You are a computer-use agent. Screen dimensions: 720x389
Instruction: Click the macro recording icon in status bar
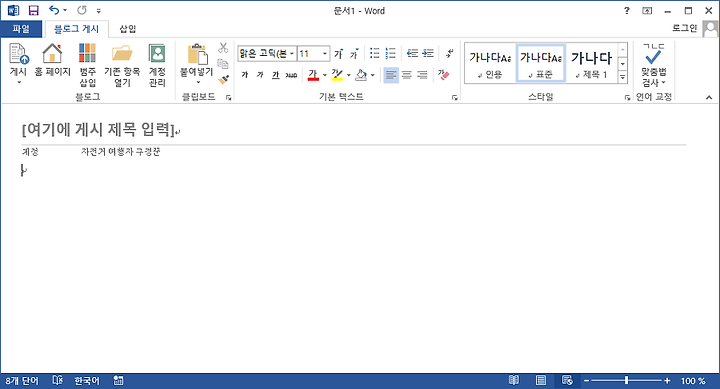(x=118, y=380)
